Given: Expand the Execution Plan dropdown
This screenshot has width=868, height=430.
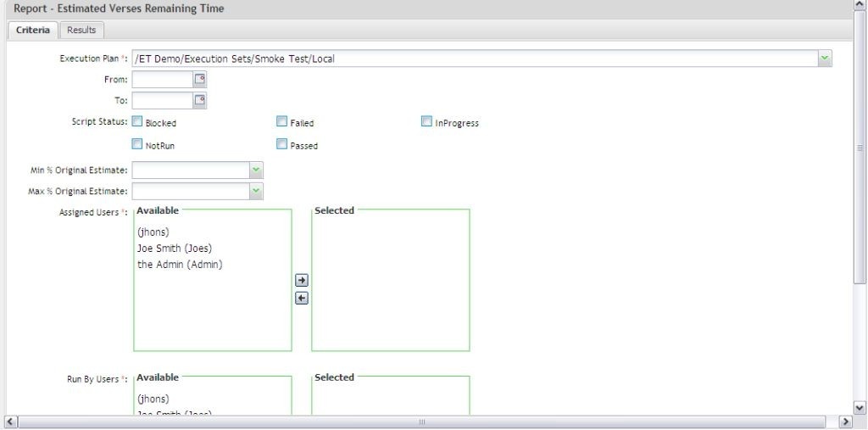Looking at the screenshot, I should [x=825, y=59].
